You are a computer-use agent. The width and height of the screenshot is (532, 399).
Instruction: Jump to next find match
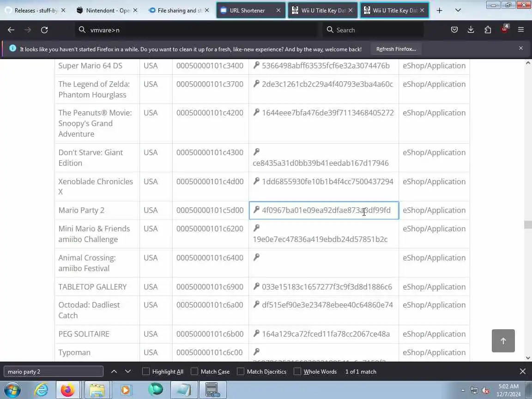pos(128,371)
